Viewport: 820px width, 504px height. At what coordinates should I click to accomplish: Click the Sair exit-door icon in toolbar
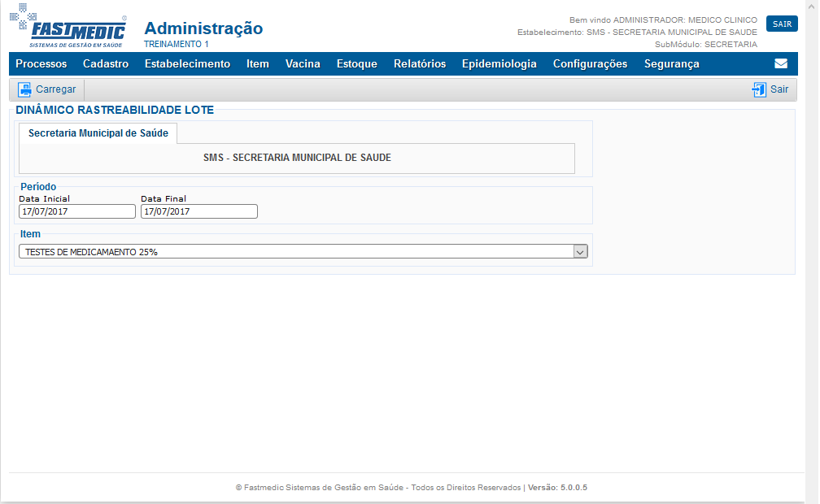759,89
